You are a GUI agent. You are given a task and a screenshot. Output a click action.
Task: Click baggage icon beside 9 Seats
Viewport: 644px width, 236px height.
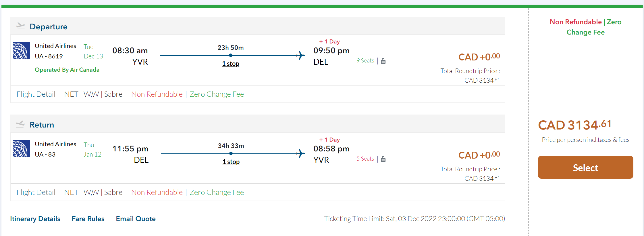(383, 61)
